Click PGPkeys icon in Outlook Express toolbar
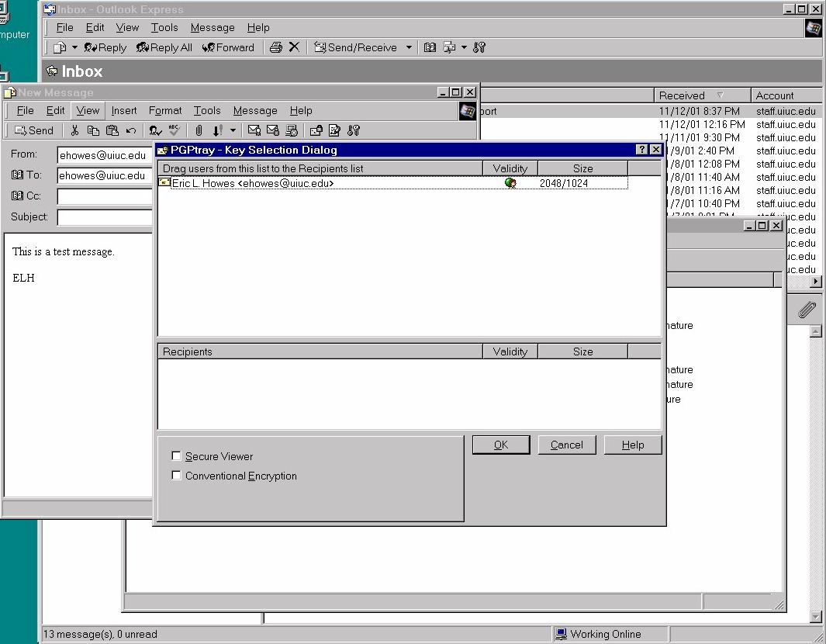The image size is (826, 644). tap(479, 47)
